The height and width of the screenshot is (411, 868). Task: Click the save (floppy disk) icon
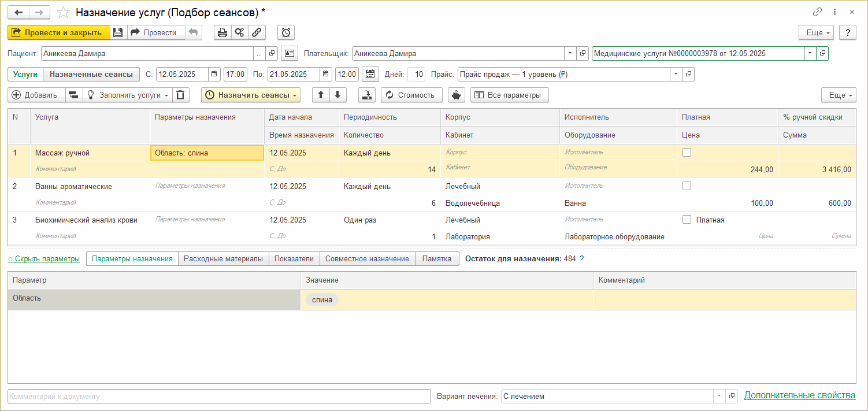(118, 32)
